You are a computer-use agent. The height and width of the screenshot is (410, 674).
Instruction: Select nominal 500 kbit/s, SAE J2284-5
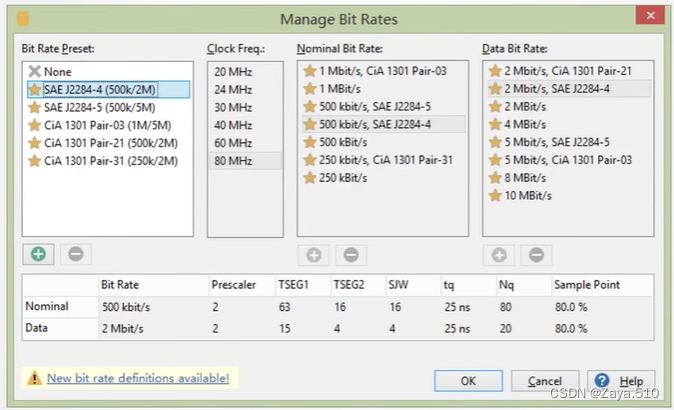tap(383, 106)
